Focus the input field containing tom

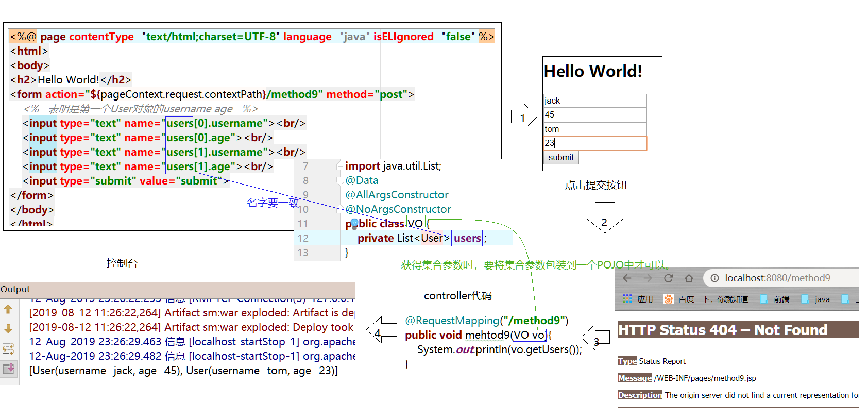coord(595,129)
